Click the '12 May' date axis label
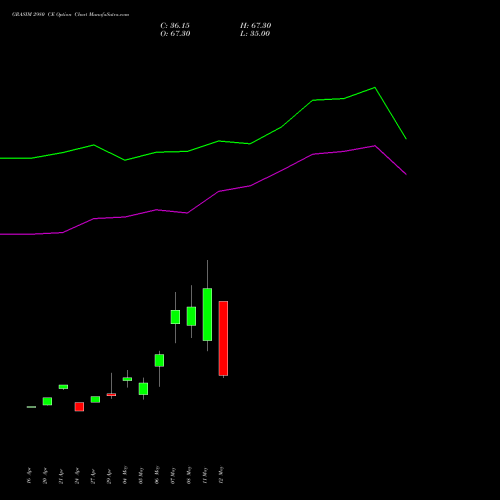 (x=221, y=475)
